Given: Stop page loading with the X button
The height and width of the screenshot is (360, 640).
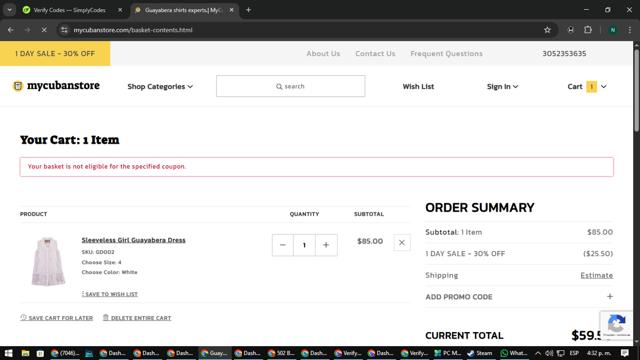Looking at the screenshot, I should 44,30.
